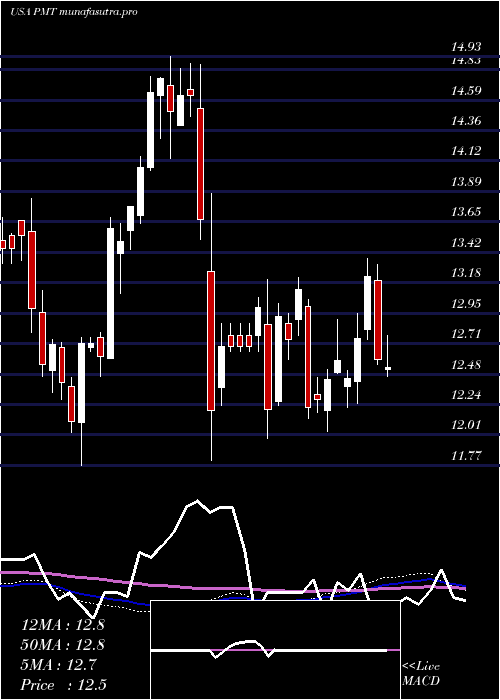Select the 12.95 price axis label
Image resolution: width=500 pixels, height=700 pixels.
[x=466, y=304]
